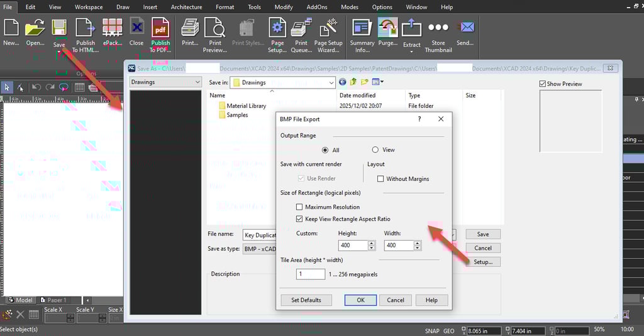Screen dimensions: 644x336
Task: Open the Draw menu
Action: [123, 7]
